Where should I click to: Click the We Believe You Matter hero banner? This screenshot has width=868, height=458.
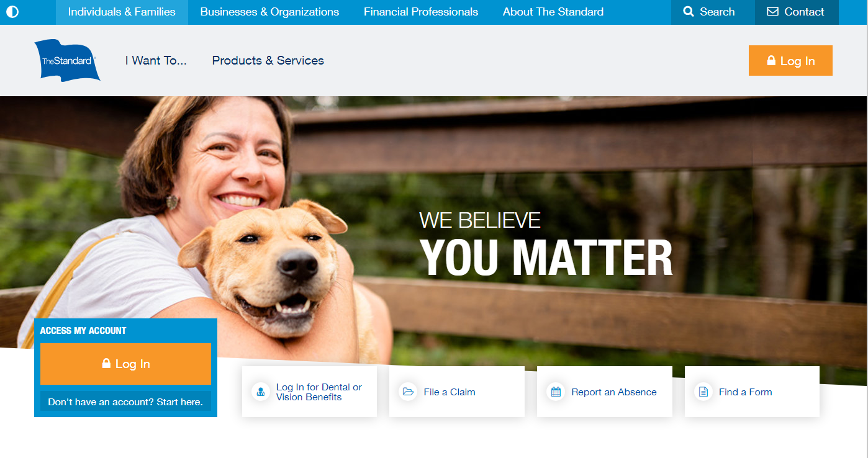click(546, 245)
